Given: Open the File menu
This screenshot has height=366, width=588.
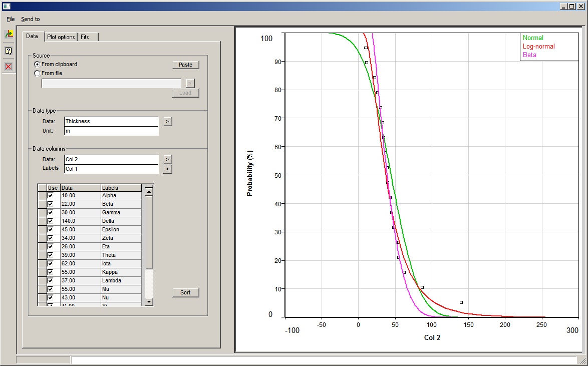Looking at the screenshot, I should [11, 19].
